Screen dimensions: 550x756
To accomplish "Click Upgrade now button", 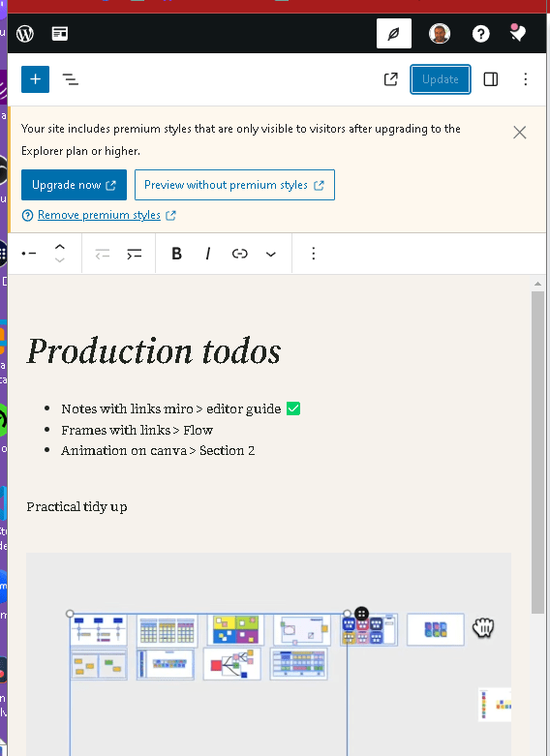I will pyautogui.click(x=74, y=185).
